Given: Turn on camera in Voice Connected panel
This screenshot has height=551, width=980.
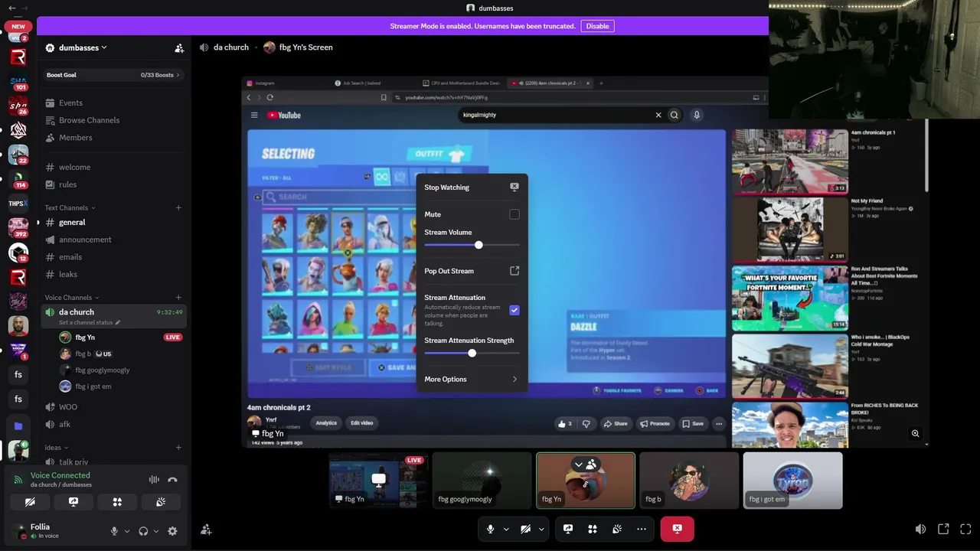Looking at the screenshot, I should click(x=30, y=502).
